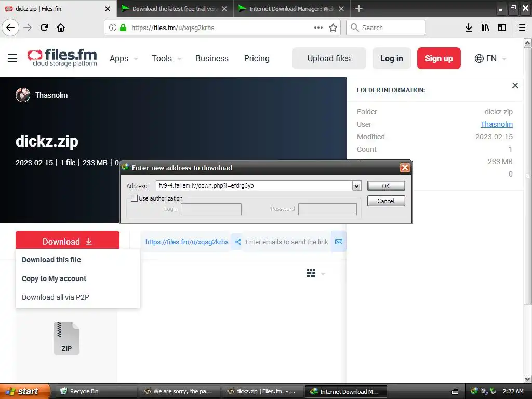Screen dimensions: 532x399
Task: Open the EN language selector
Action: click(490, 58)
